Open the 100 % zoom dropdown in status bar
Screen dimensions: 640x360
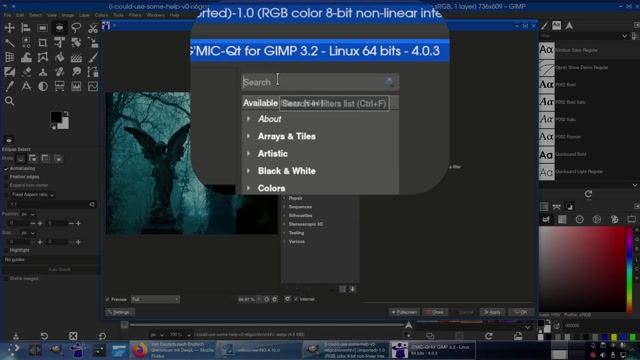point(180,335)
